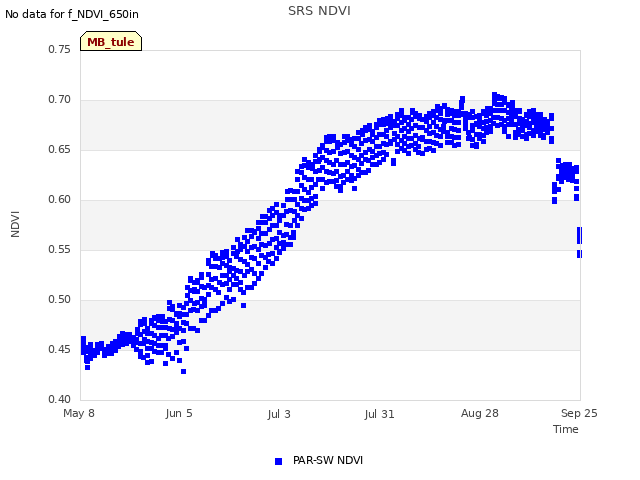Click the 0.70 y-axis tick label
This screenshot has width=640, height=480.
pyautogui.click(x=60, y=99)
